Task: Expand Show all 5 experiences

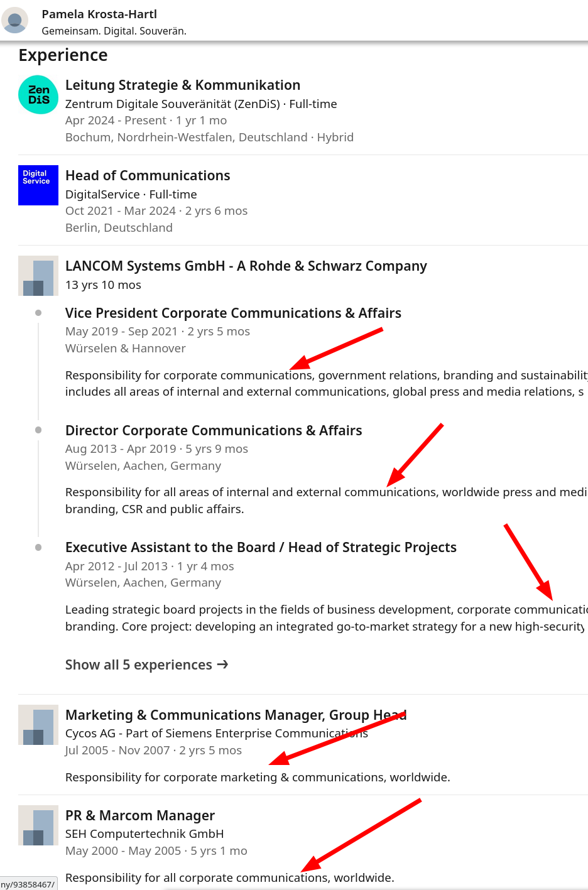Action: click(x=146, y=665)
